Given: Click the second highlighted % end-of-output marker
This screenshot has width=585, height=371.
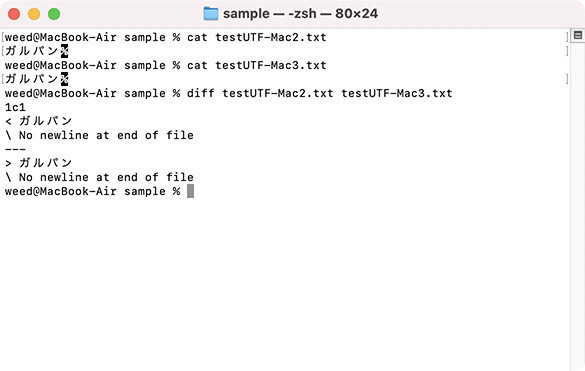Looking at the screenshot, I should [65, 79].
